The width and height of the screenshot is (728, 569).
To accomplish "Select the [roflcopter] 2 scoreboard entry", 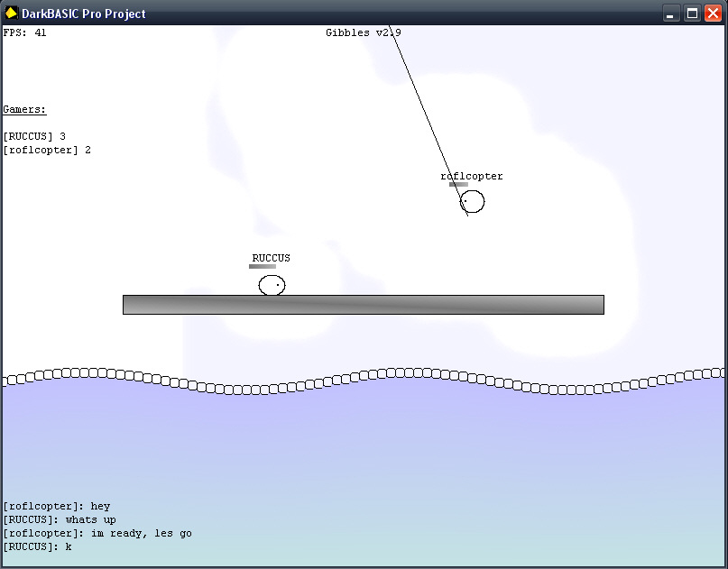I will click(x=47, y=150).
